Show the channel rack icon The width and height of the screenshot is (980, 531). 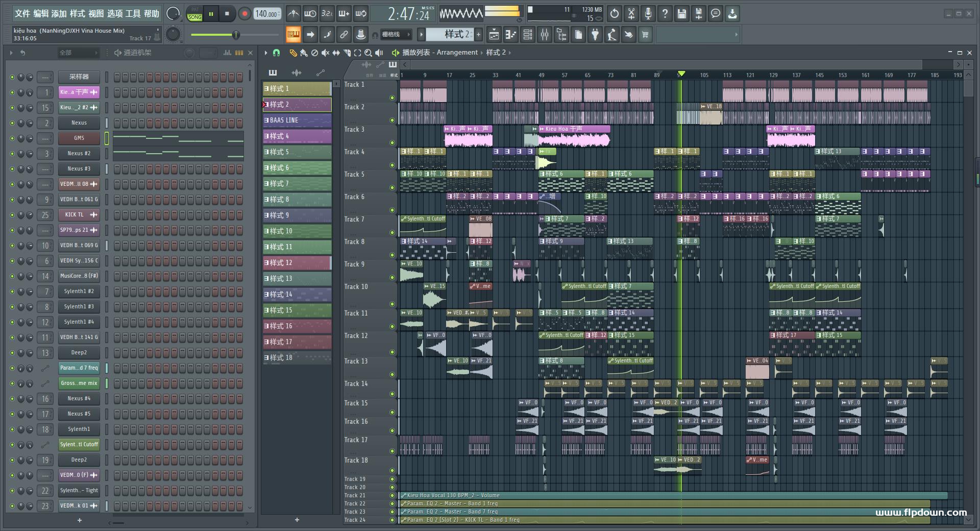(528, 35)
